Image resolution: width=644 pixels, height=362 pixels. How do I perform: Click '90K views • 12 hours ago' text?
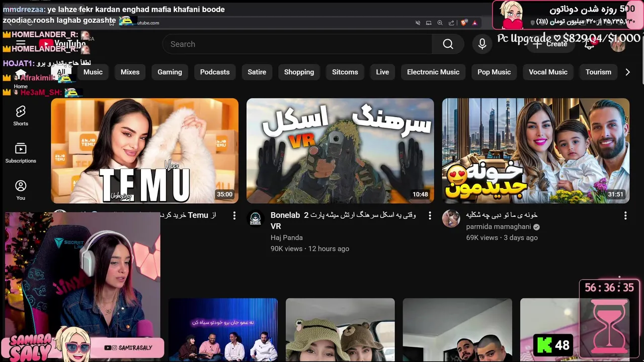tap(310, 248)
